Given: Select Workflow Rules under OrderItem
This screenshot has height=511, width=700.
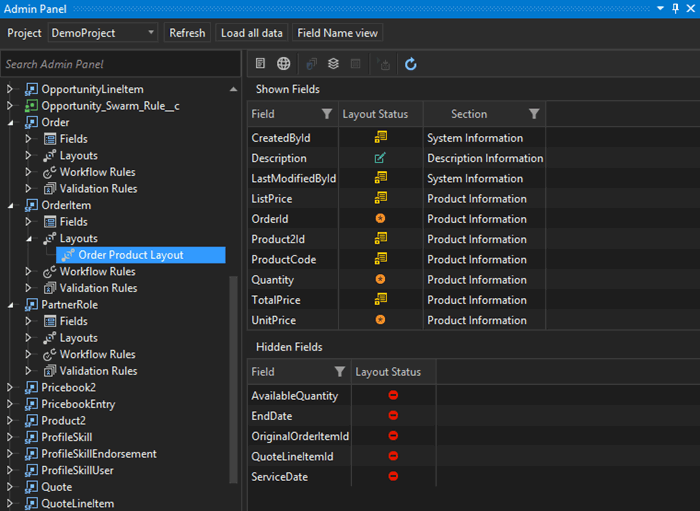Looking at the screenshot, I should 97,271.
